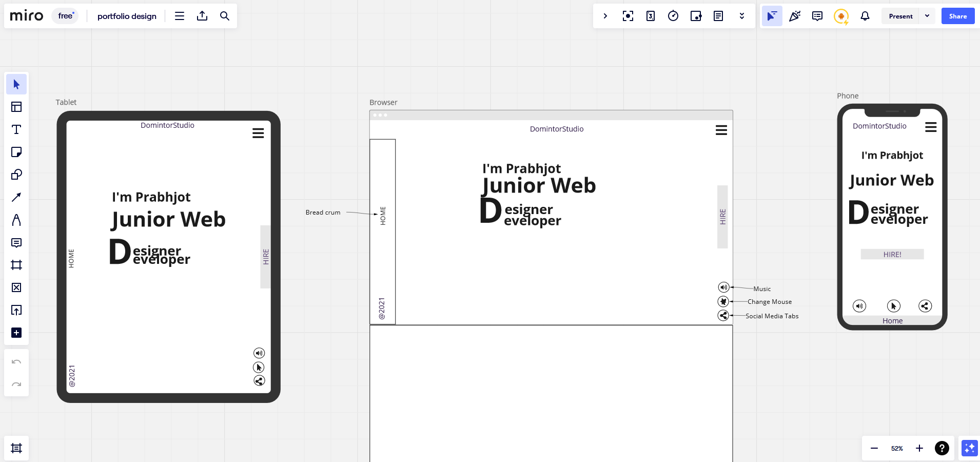Pick the Sticky note tool
Image resolution: width=980 pixels, height=462 pixels.
(x=16, y=151)
